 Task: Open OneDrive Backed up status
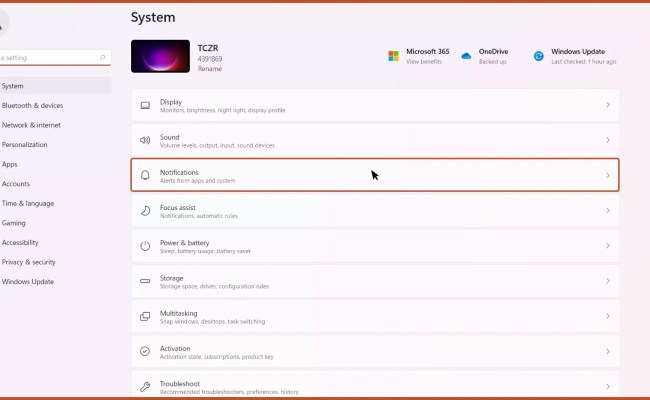coord(492,62)
